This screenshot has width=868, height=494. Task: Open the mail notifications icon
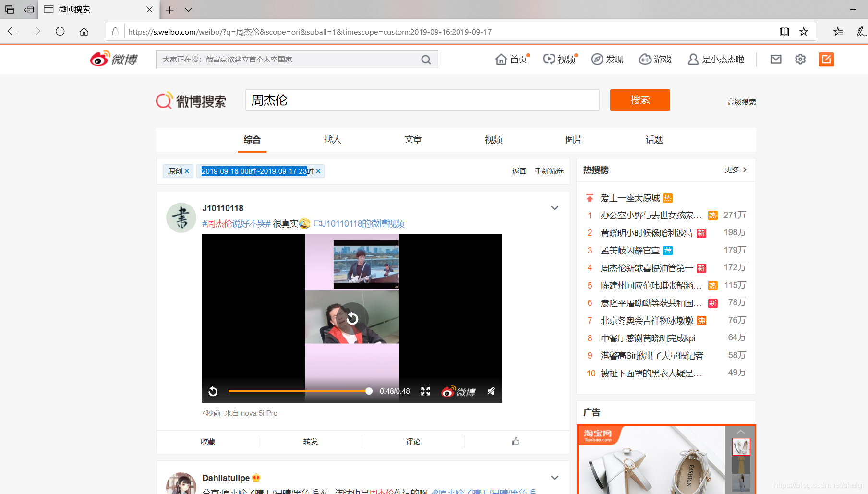[x=776, y=59]
